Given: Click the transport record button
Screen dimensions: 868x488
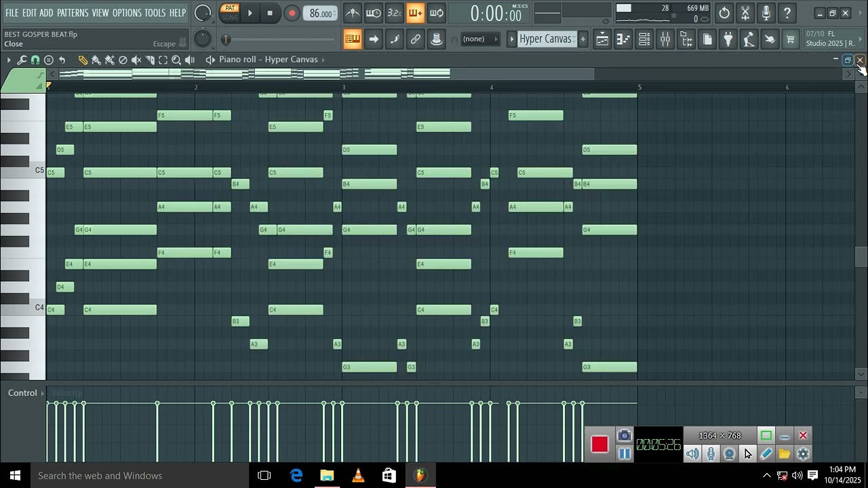Looking at the screenshot, I should [292, 13].
